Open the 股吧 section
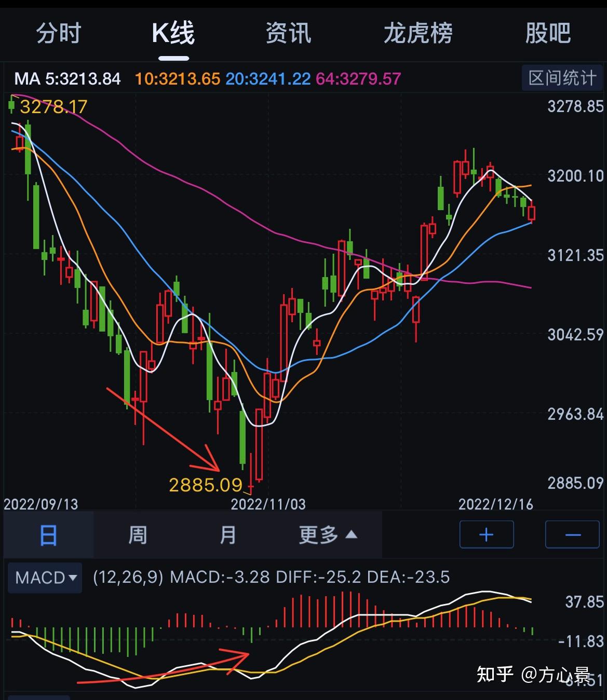607x700 pixels. 547,33
